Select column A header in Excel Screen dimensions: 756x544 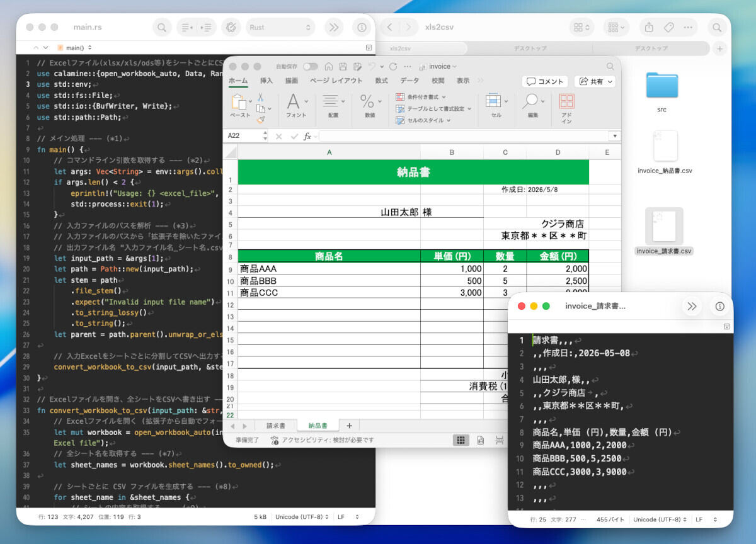coord(329,152)
